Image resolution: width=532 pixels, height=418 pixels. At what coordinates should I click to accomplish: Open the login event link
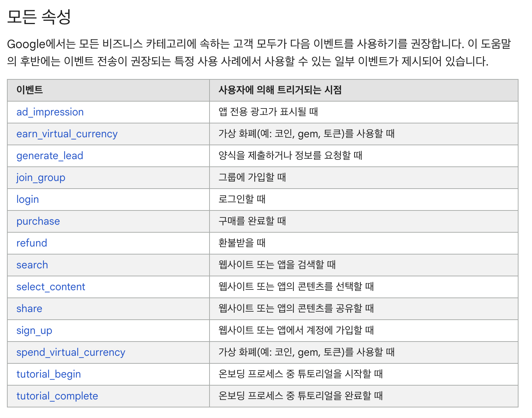click(x=28, y=200)
